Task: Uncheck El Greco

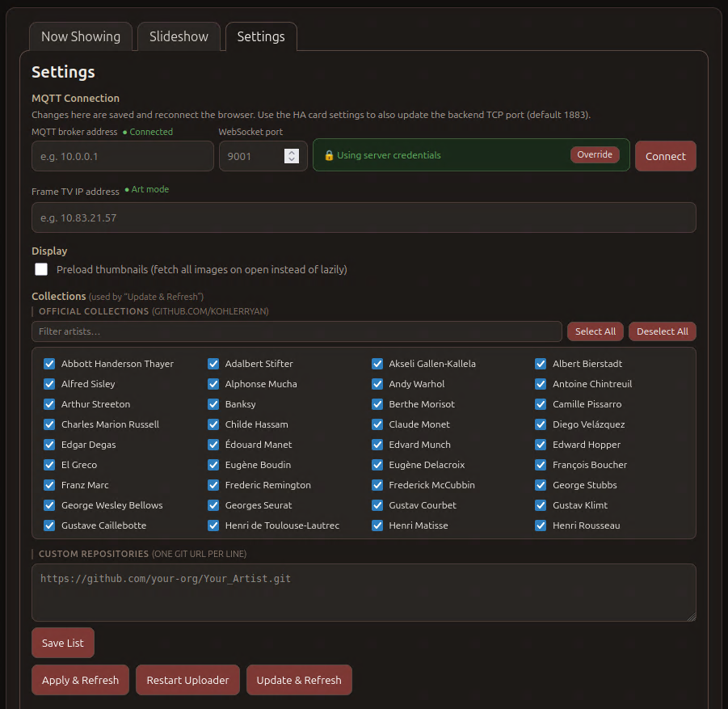Action: (49, 465)
